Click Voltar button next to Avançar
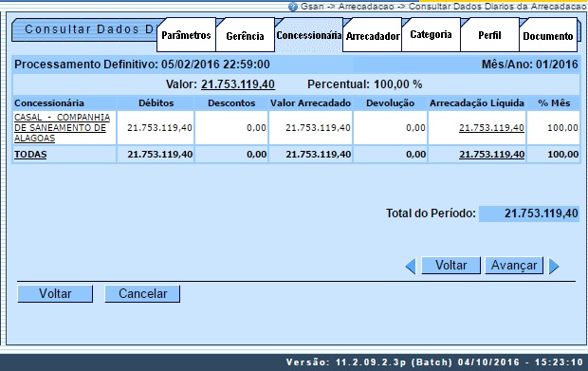Viewport: 588px width, 371px height. pyautogui.click(x=450, y=266)
